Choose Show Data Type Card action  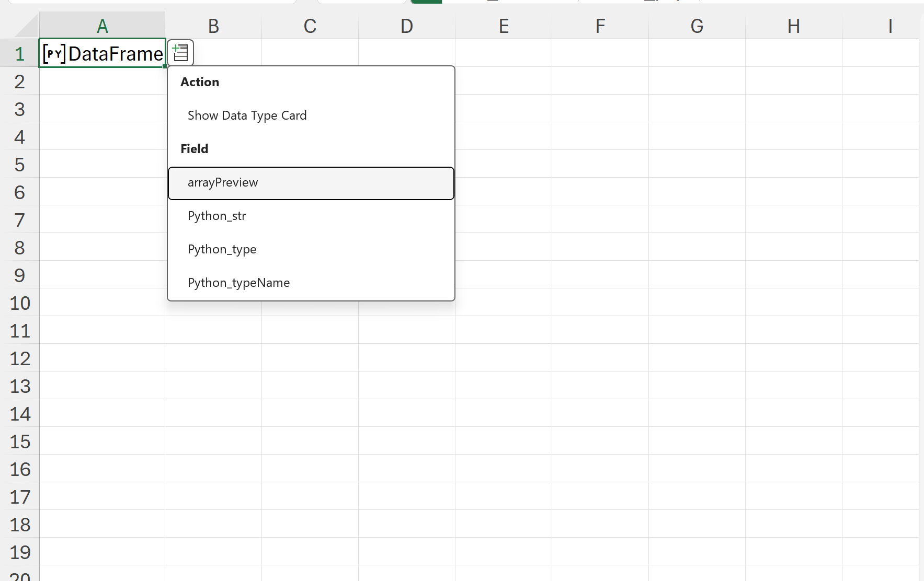[247, 115]
